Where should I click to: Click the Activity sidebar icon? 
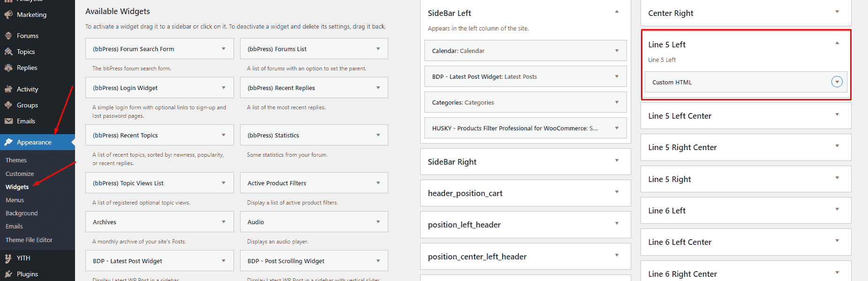(x=8, y=89)
